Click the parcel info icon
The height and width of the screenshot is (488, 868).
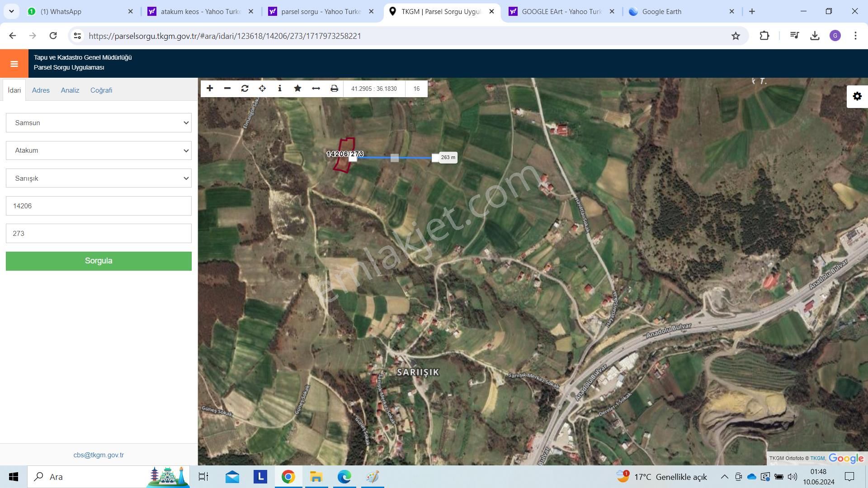point(280,89)
